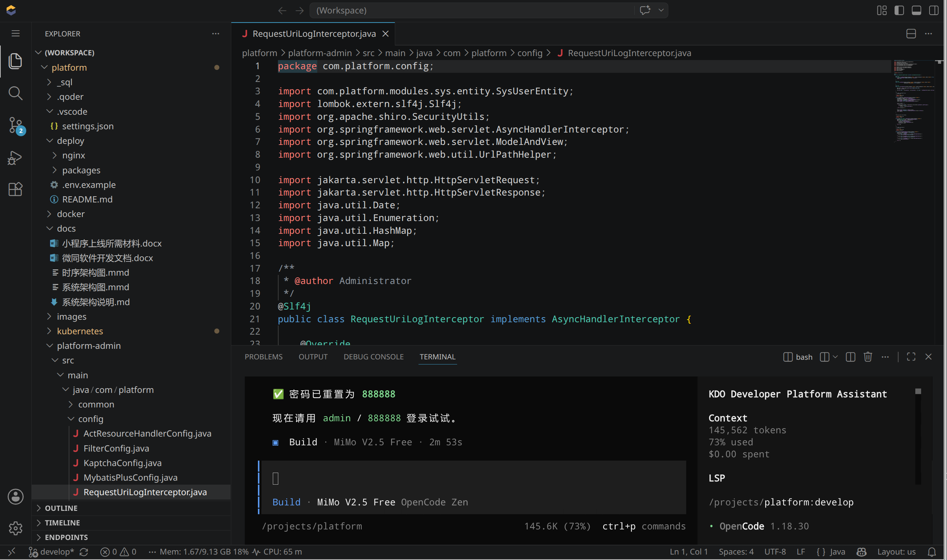The image size is (947, 560).
Task: Switch to the PROBLEMS panel tab
Action: click(x=263, y=356)
